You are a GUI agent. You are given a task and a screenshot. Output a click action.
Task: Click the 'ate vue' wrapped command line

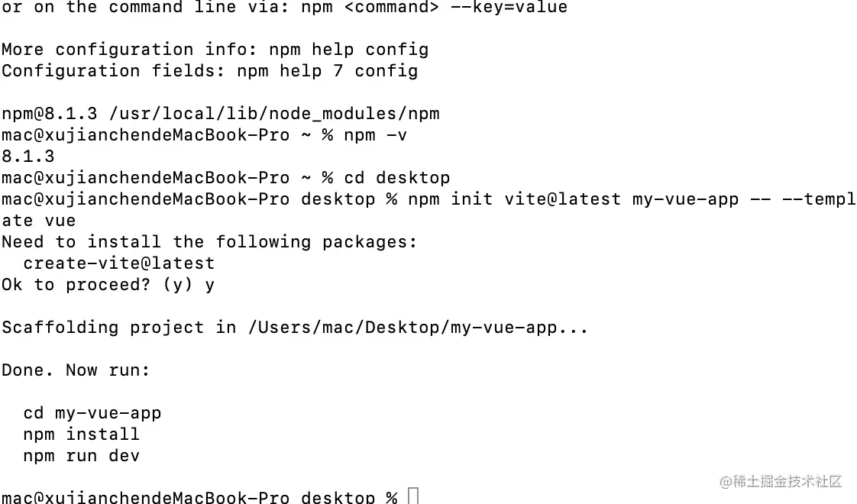point(39,221)
